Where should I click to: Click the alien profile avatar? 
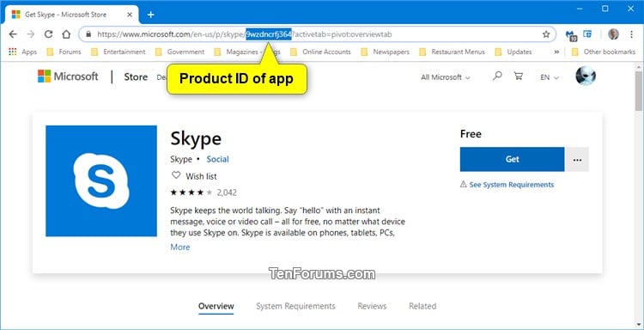(586, 76)
